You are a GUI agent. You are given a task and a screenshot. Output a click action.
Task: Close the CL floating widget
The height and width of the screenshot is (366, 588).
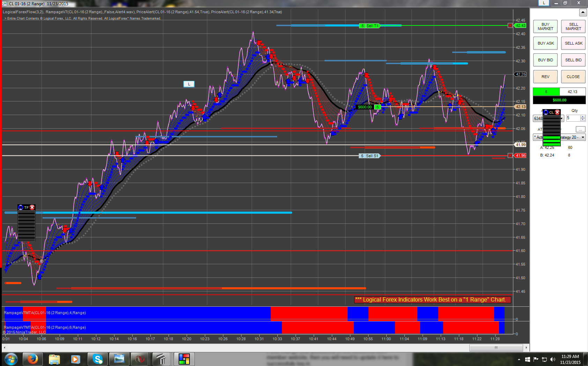[557, 112]
